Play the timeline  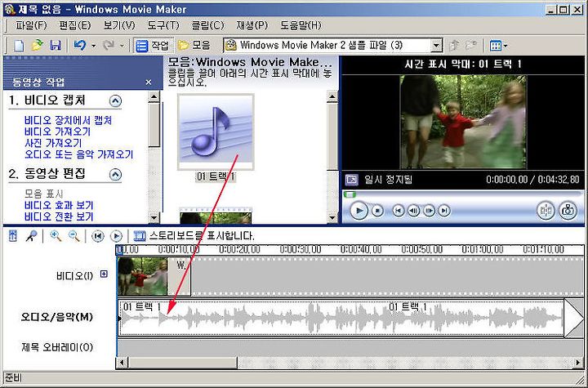(x=116, y=236)
